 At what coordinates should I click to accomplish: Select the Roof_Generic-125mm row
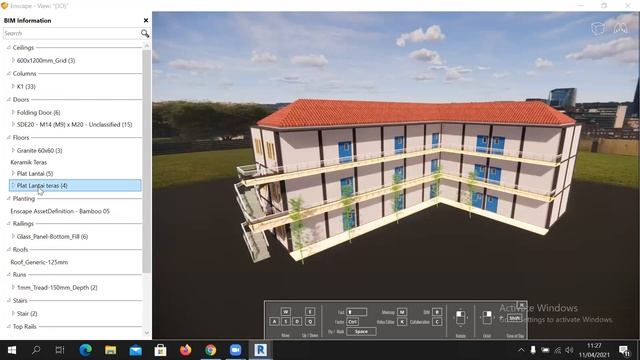(x=39, y=262)
